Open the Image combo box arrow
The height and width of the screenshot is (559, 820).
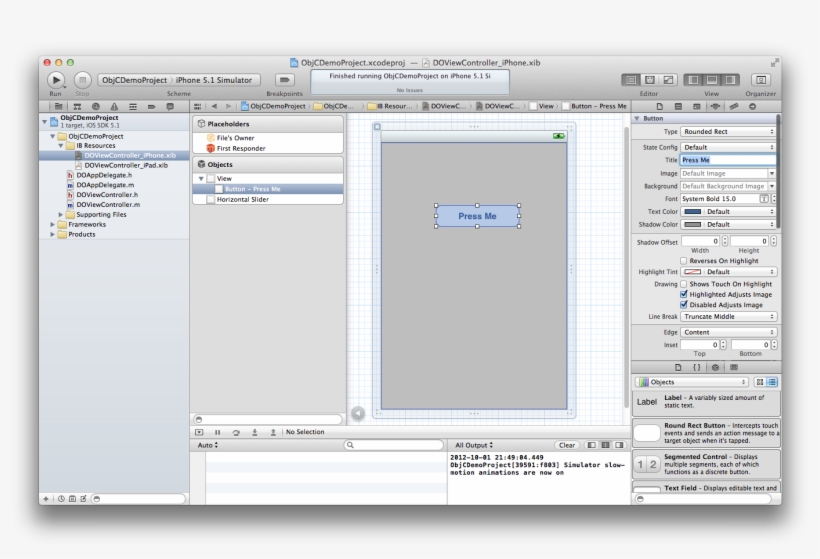pyautogui.click(x=772, y=173)
